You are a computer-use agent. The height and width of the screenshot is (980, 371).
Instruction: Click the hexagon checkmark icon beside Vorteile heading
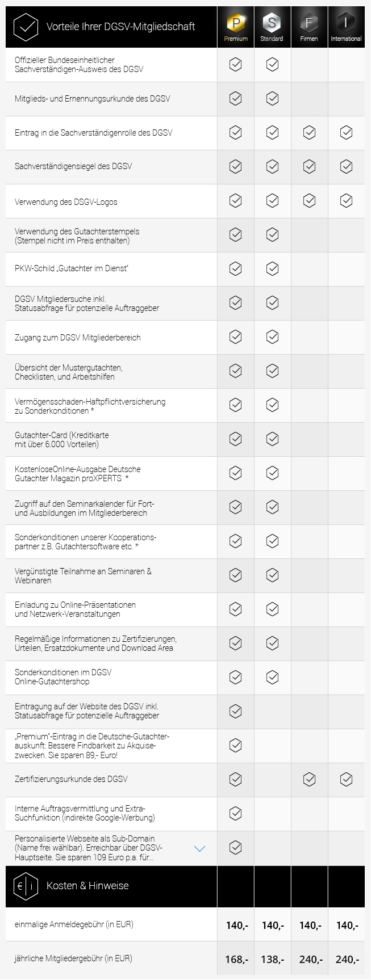[26, 27]
